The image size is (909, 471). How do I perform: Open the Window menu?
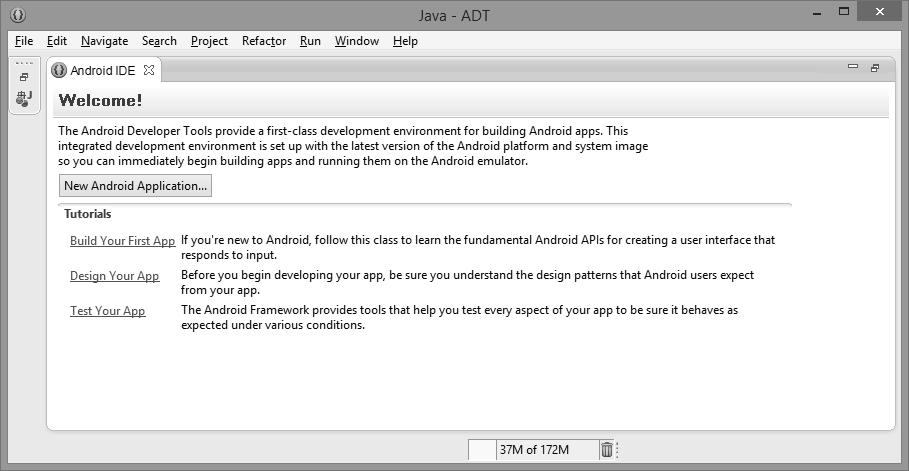pos(356,41)
